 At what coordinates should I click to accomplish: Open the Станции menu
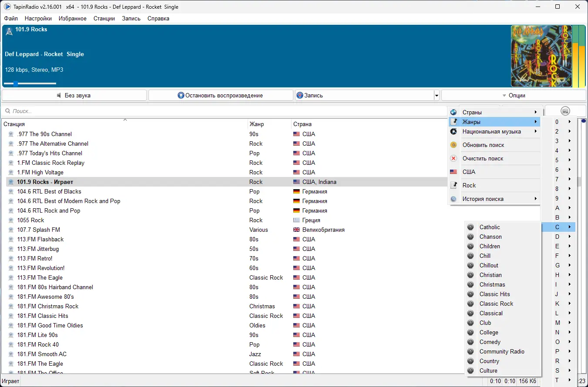(104, 18)
